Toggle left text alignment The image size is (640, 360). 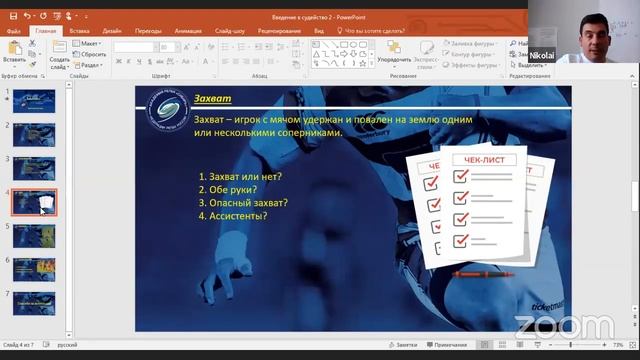[225, 62]
